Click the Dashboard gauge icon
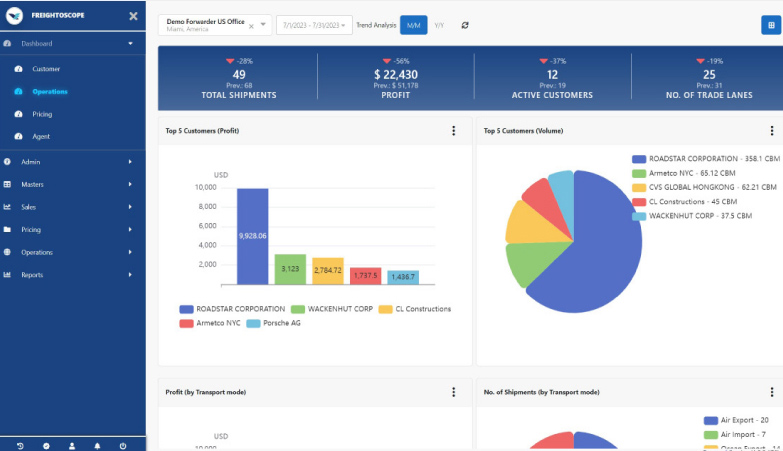783x451 pixels. [x=7, y=43]
